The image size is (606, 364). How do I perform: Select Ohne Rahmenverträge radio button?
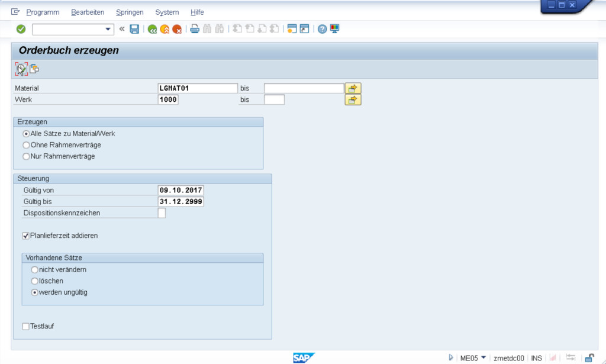pos(26,145)
